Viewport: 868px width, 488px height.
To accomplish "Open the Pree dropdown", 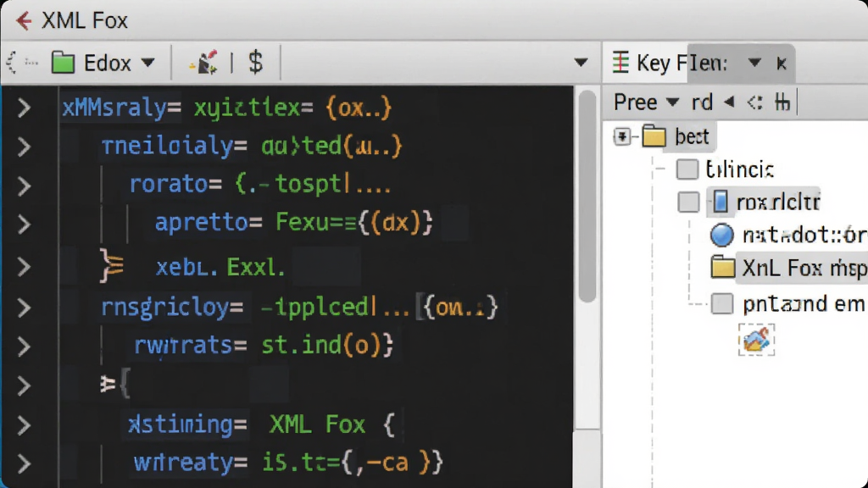I will (646, 103).
